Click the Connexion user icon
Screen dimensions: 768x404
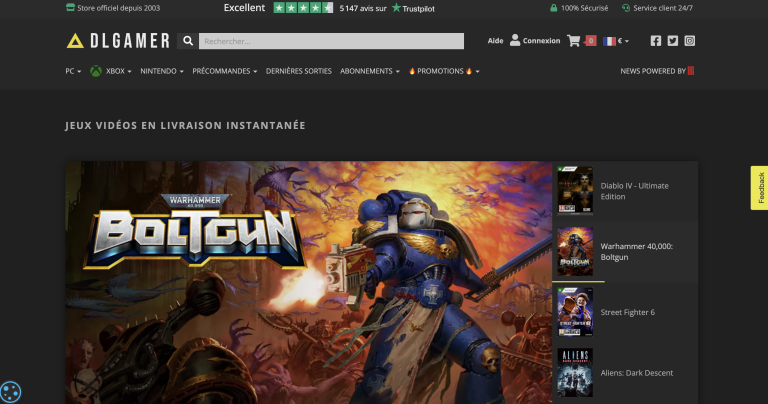point(515,40)
